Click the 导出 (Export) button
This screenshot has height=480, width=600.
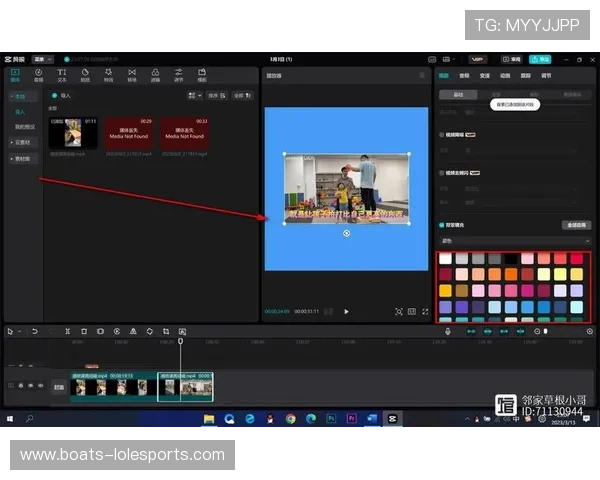pos(541,59)
